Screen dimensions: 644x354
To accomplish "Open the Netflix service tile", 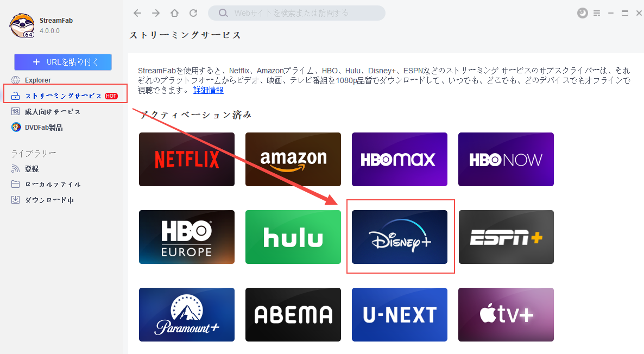I will click(x=186, y=159).
